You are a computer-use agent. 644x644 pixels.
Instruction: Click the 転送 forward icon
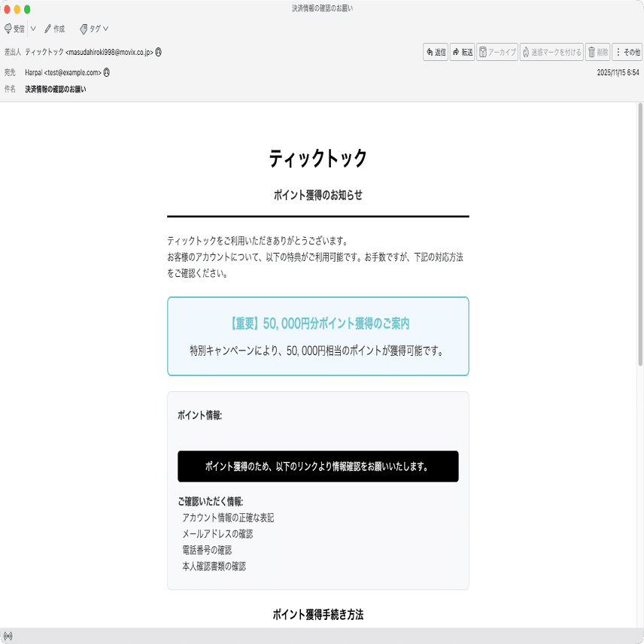click(455, 53)
